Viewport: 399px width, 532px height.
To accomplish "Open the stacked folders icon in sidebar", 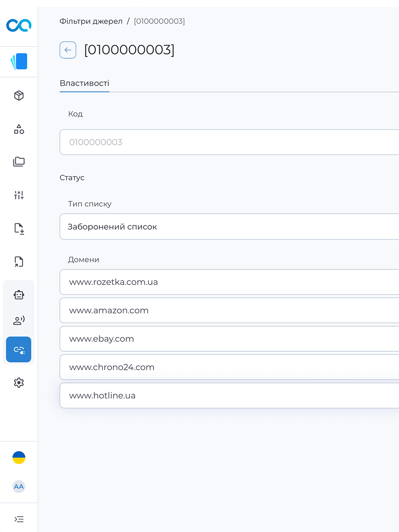I will tap(19, 161).
